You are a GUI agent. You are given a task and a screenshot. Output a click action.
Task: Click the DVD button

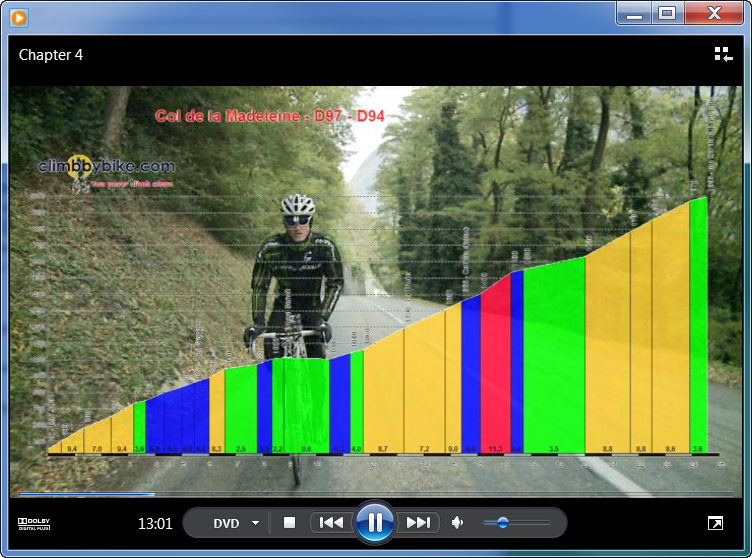click(226, 523)
